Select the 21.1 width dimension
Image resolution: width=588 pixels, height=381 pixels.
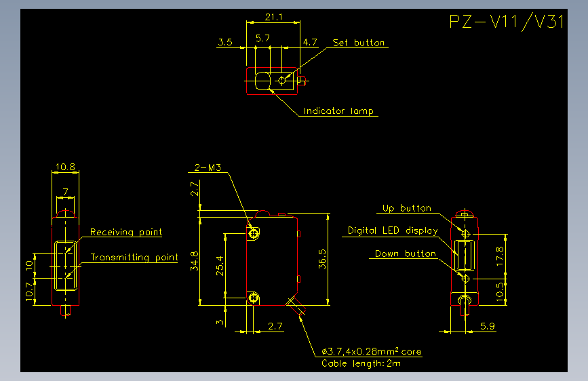click(274, 17)
